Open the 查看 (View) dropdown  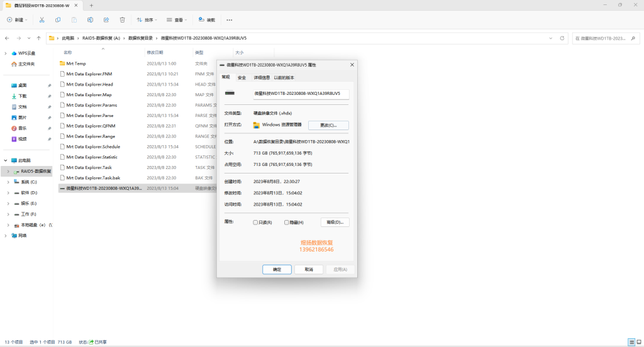[177, 19]
